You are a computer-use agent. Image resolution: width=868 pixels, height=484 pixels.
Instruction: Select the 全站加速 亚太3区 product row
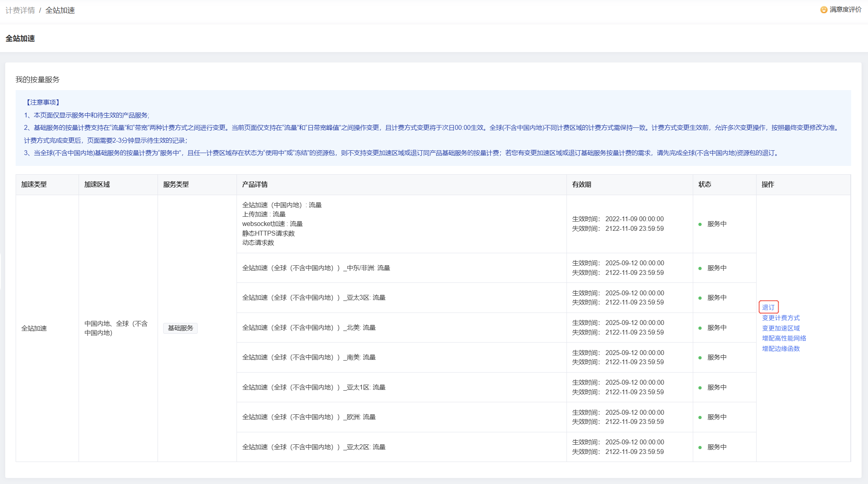click(314, 298)
